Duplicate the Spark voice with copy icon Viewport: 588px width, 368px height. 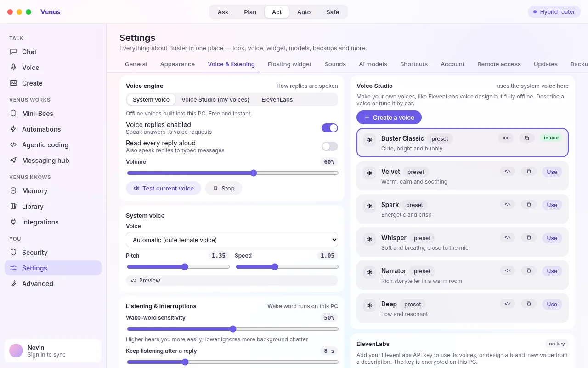(529, 204)
